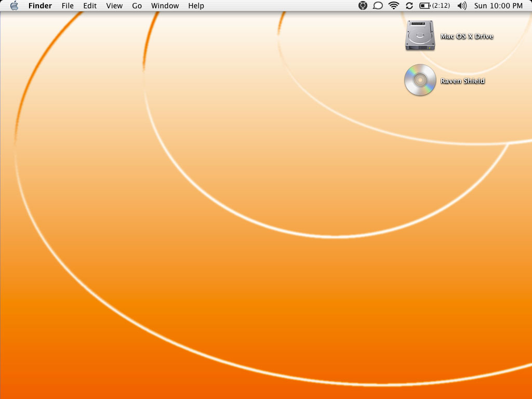The width and height of the screenshot is (532, 399).
Task: Select the Mac OS X Drive hard disk icon
Action: (420, 35)
